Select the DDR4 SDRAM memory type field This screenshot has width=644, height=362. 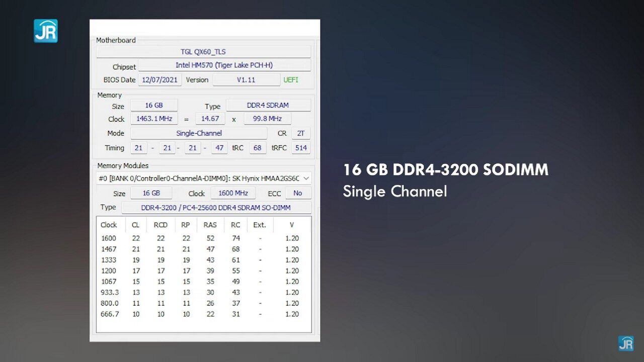tap(268, 106)
